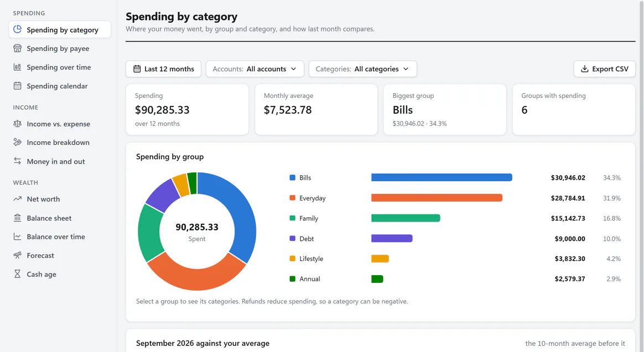Open the Cash age report
This screenshot has width=644, height=352.
click(60, 274)
